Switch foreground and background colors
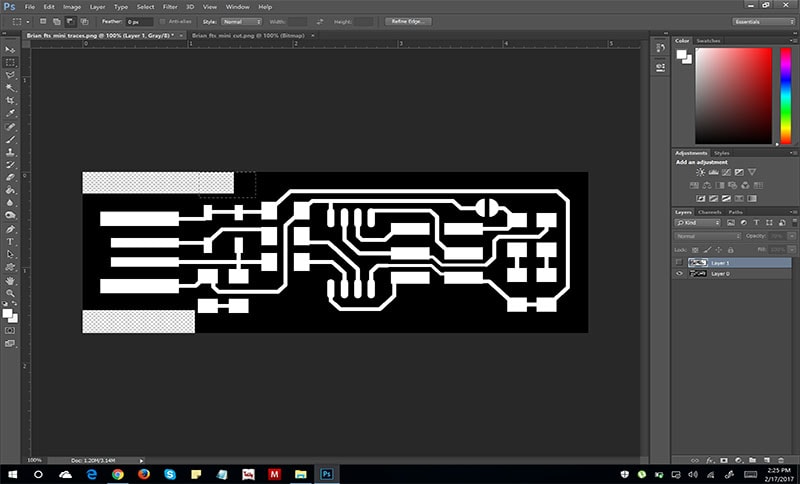This screenshot has width=800, height=484. tap(15, 303)
